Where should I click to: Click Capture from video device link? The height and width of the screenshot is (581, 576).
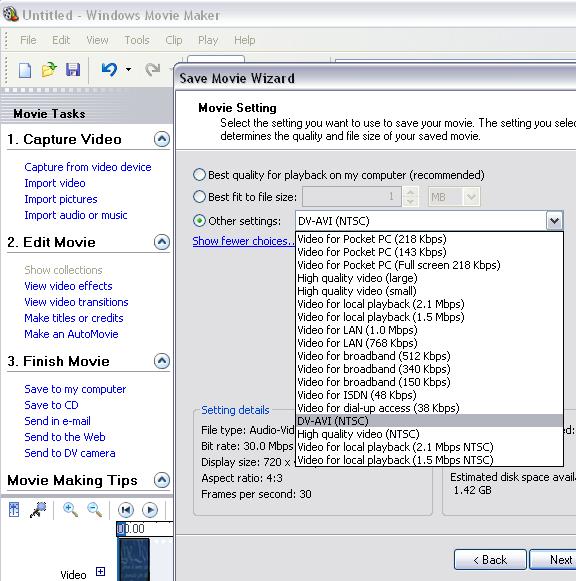tap(88, 167)
